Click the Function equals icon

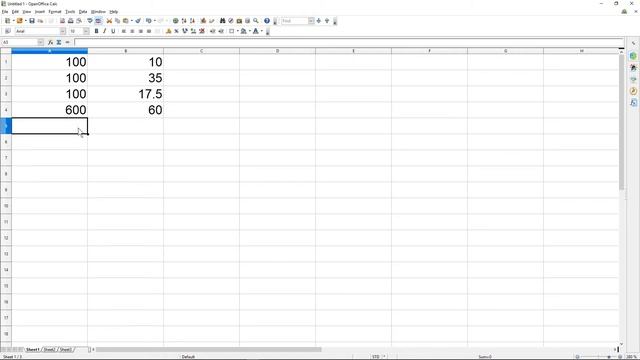click(67, 42)
